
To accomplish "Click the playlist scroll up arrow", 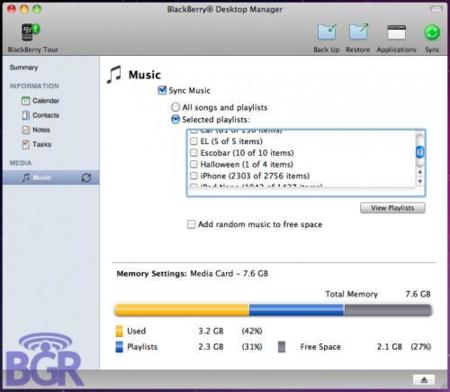I will [420, 172].
